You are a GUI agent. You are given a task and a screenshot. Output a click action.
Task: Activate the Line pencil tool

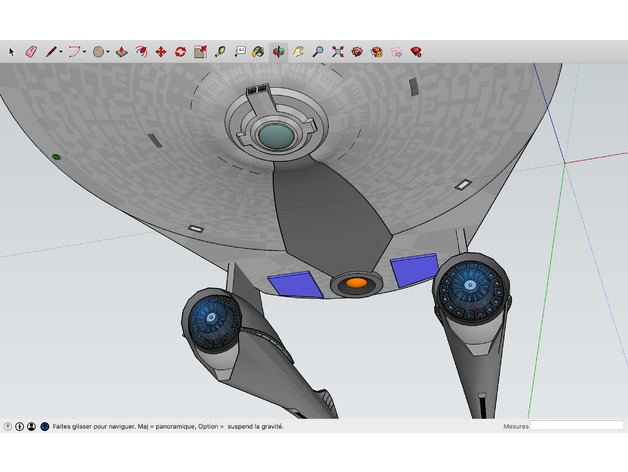51,52
